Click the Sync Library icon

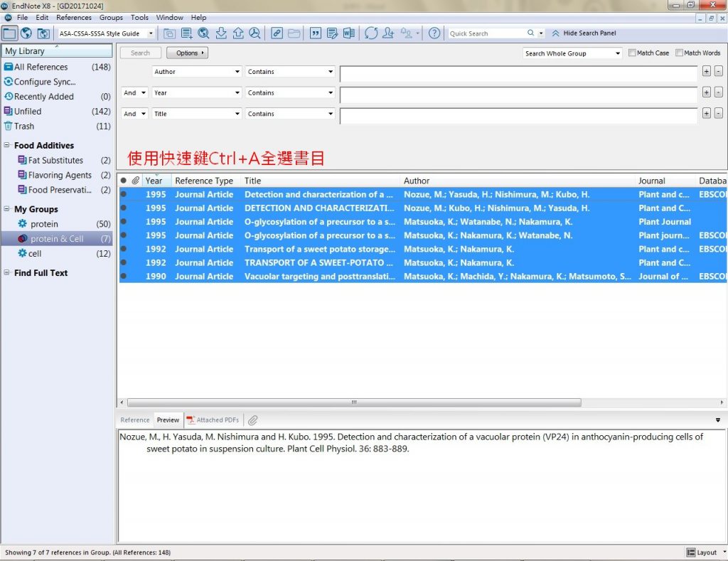click(371, 33)
